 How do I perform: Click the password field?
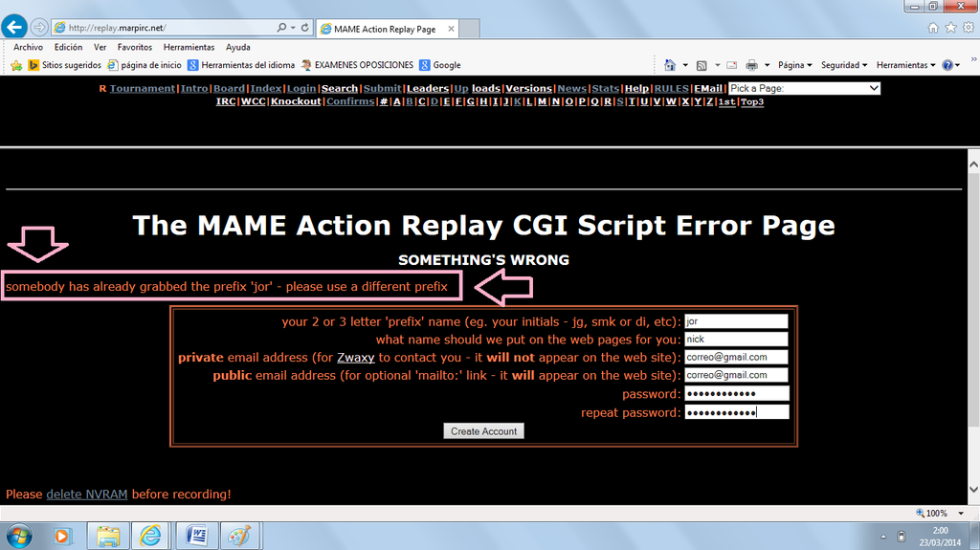737,393
